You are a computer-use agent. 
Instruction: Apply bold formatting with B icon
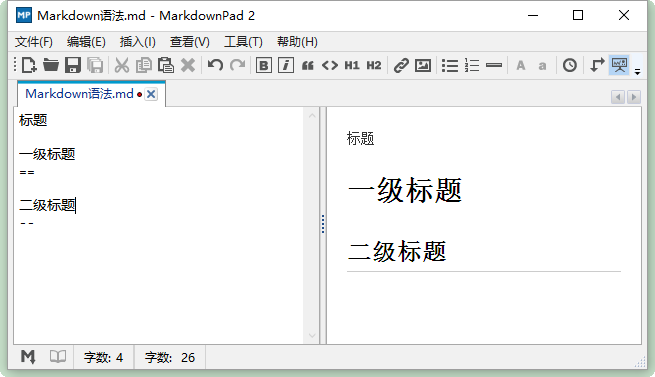pyautogui.click(x=264, y=65)
